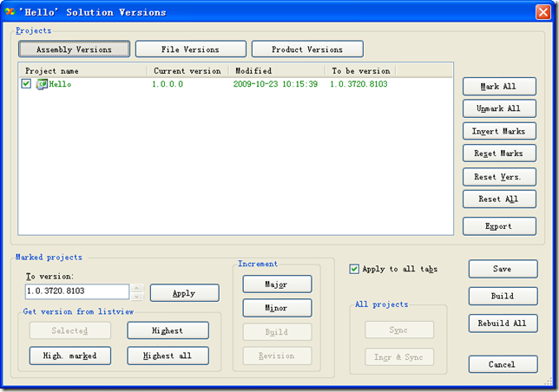
Task: Click the app icon in title bar
Action: (x=10, y=12)
